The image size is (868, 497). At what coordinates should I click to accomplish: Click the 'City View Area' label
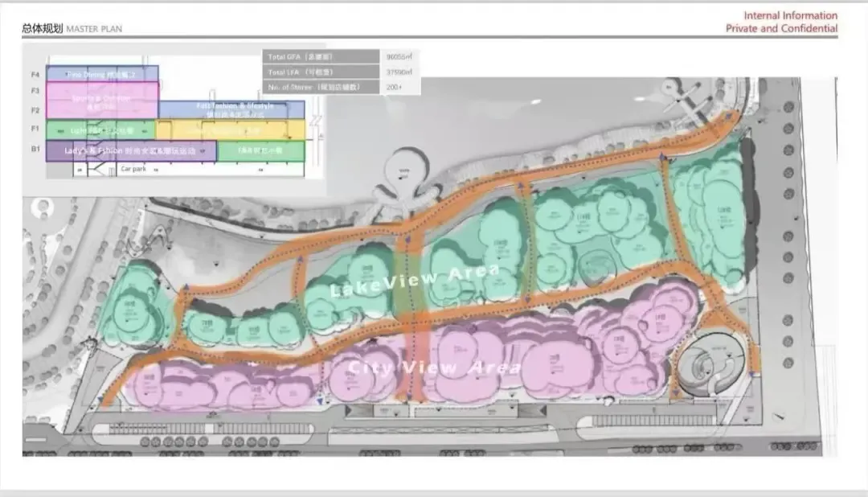pos(435,368)
